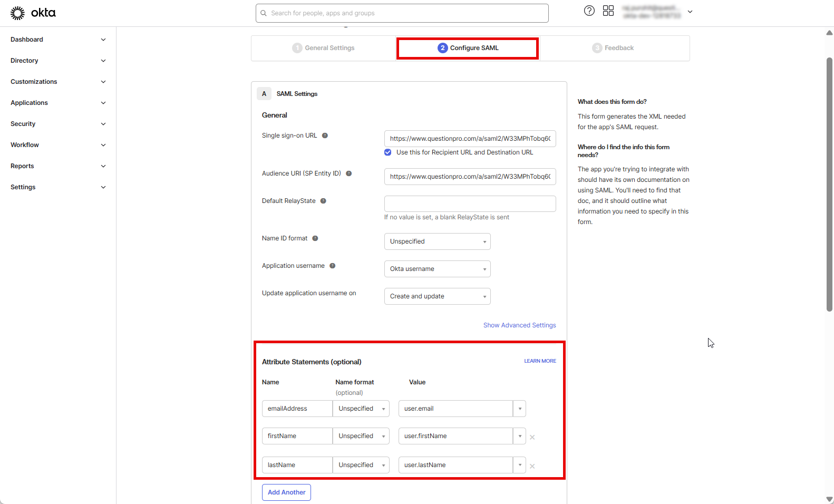Open the Attribute Statements LEARN MORE link
This screenshot has height=504, width=834.
[540, 361]
